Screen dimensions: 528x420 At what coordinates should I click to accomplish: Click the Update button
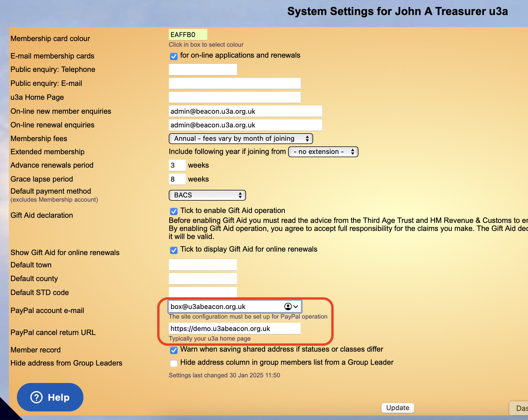coord(398,408)
